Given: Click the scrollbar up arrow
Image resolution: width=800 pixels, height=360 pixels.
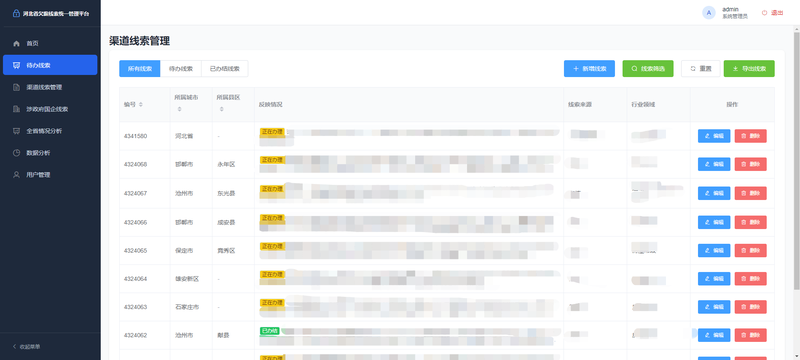Looking at the screenshot, I should coord(796,28).
